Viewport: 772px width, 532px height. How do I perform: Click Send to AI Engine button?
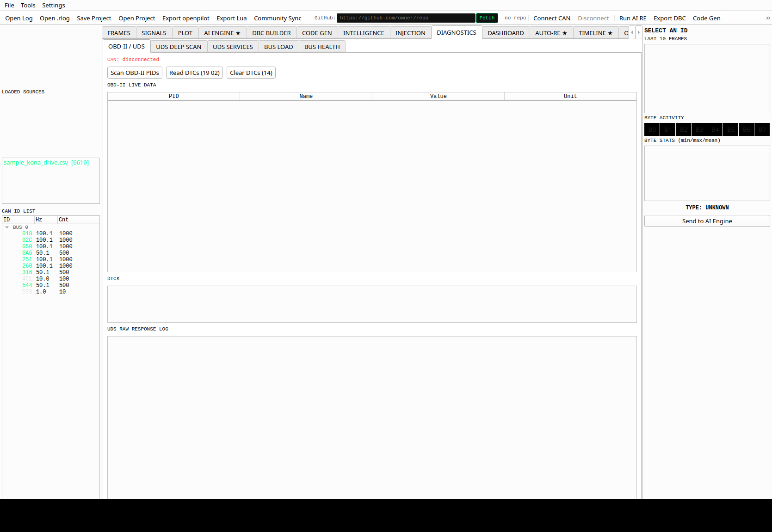(x=707, y=221)
